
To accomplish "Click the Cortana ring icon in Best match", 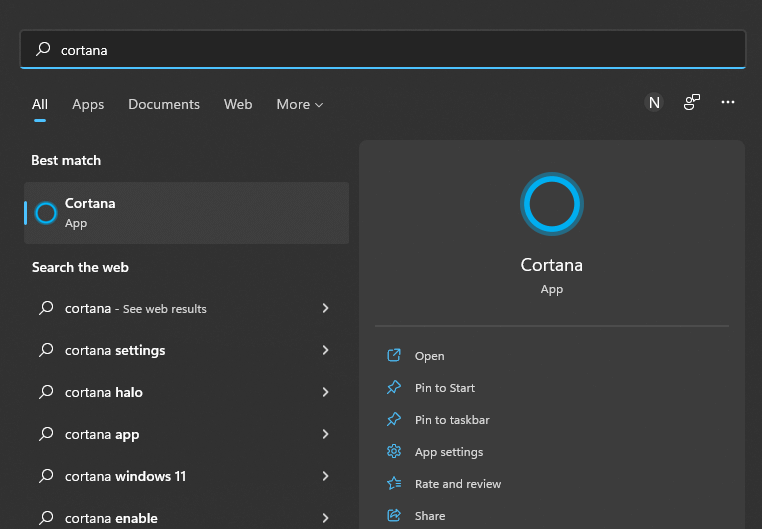I will click(46, 213).
